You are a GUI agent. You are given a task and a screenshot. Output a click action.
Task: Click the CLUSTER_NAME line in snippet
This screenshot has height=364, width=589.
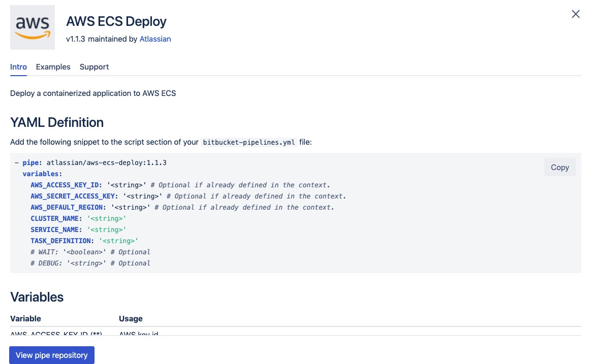click(78, 218)
